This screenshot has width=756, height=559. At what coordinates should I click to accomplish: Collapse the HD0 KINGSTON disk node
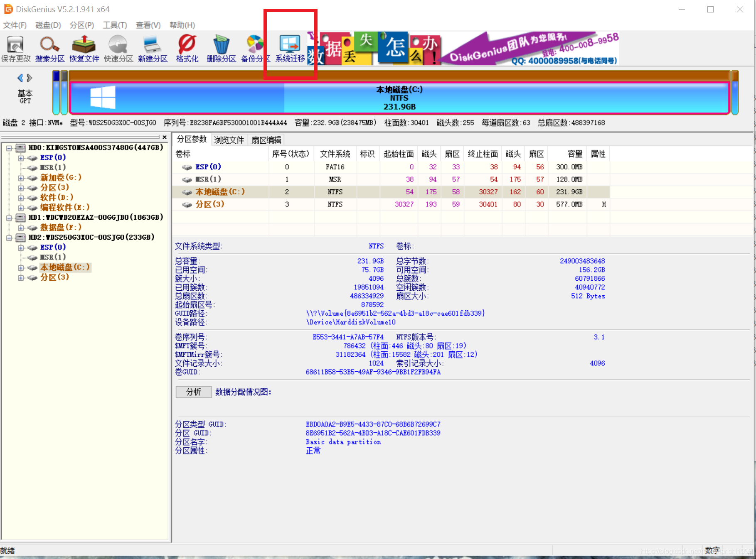click(x=9, y=148)
